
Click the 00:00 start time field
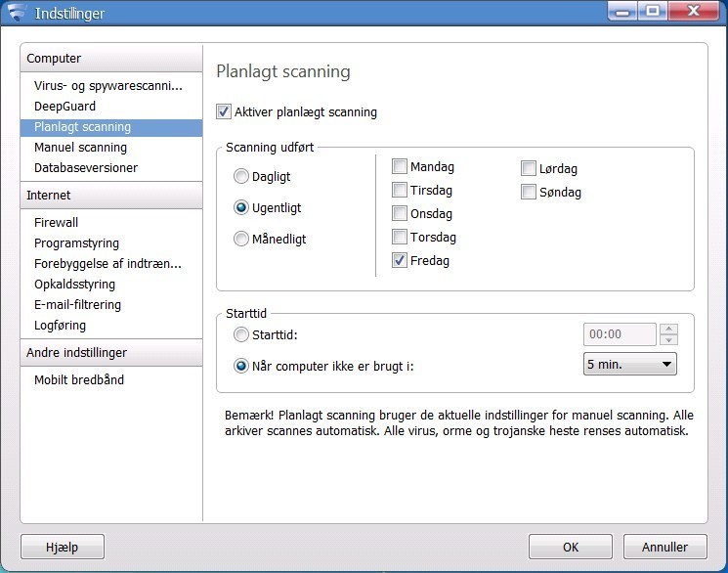pos(620,334)
